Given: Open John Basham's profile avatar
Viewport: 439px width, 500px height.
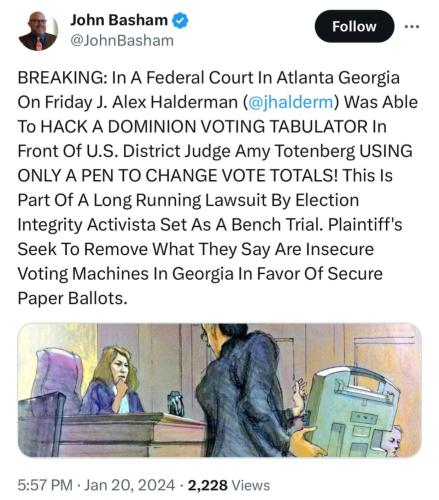Looking at the screenshot, I should pos(38,31).
